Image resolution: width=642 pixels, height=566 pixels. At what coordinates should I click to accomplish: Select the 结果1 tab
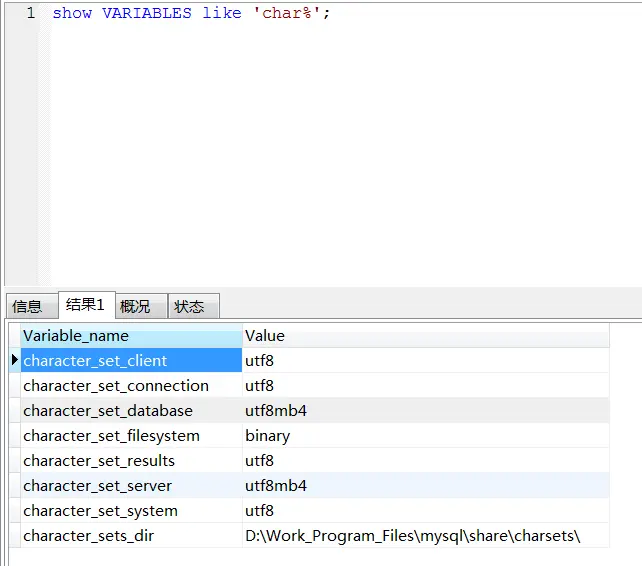coord(87,305)
